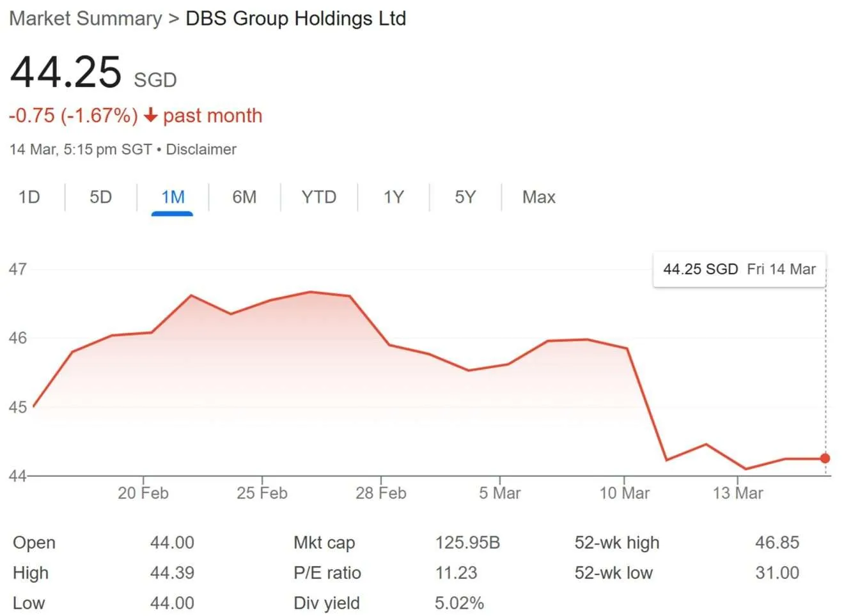Open the 1M chart tab
Image resolution: width=844 pixels, height=616 pixels.
[172, 197]
